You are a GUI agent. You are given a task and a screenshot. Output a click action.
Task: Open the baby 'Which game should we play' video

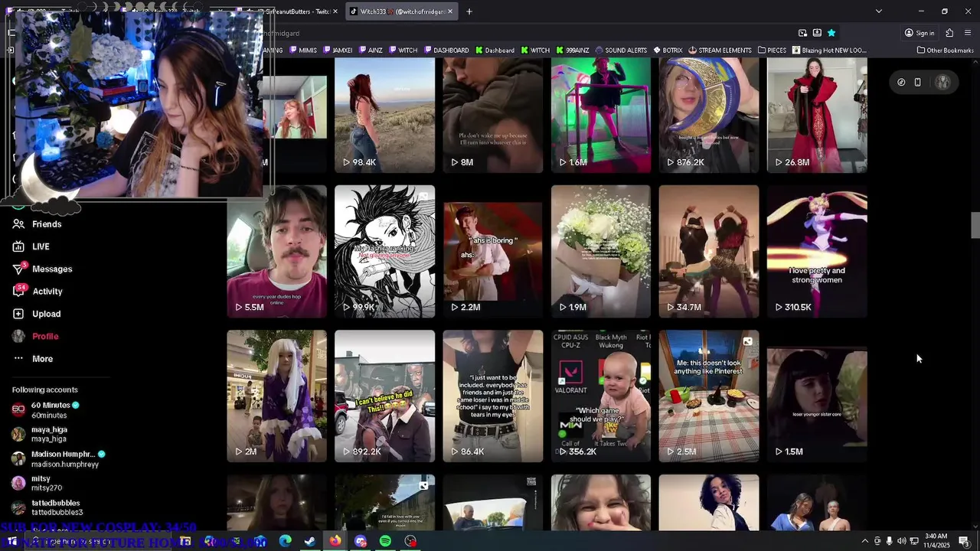[600, 396]
